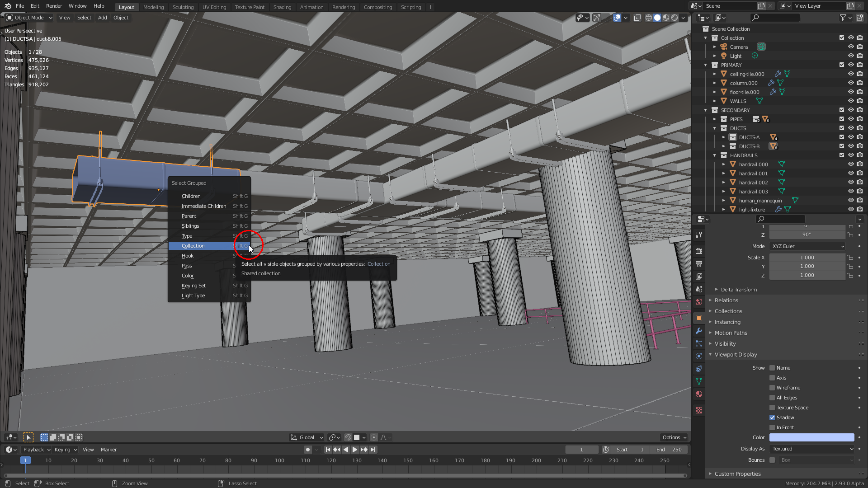This screenshot has height=488, width=868.
Task: Switch to the Shading workspace tab
Action: [x=282, y=7]
